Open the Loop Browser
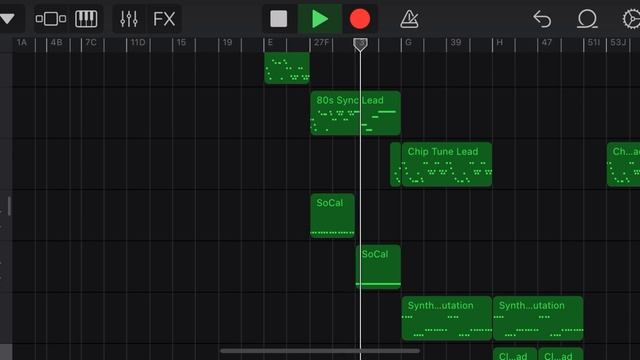Screen dimensions: 640x360 click(x=587, y=19)
